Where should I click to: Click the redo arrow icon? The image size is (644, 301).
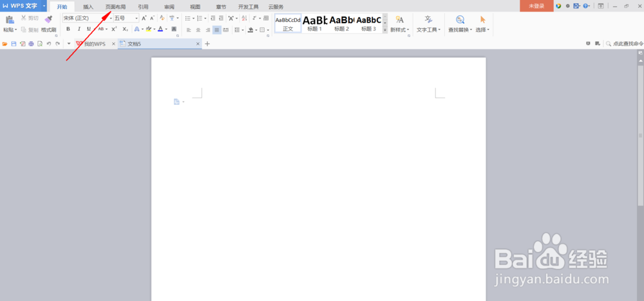[58, 44]
